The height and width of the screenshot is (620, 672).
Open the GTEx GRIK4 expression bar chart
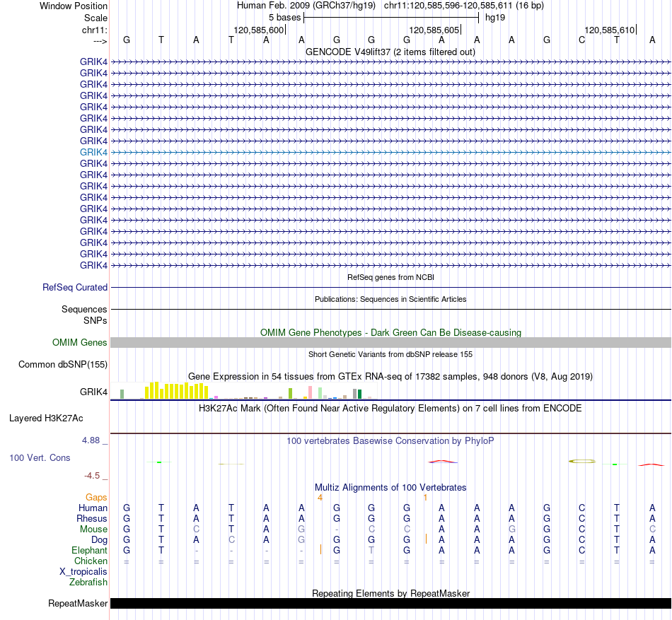(243, 390)
